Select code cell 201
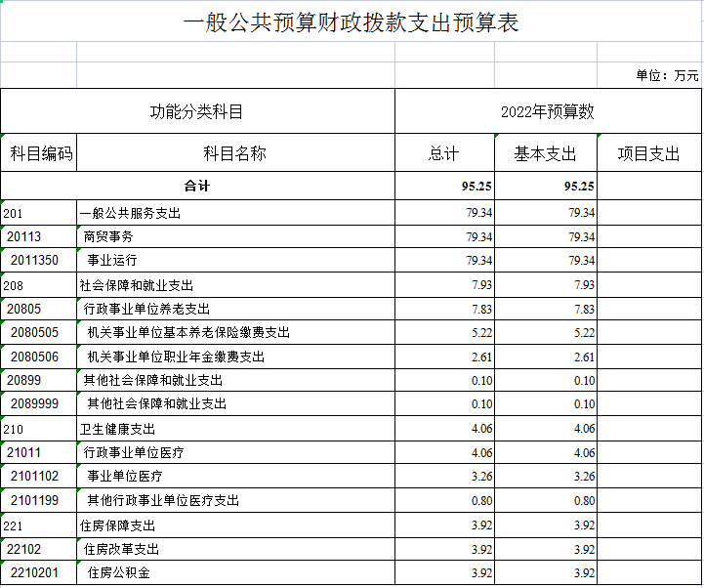Viewport: 704px width, 588px height. (x=39, y=213)
